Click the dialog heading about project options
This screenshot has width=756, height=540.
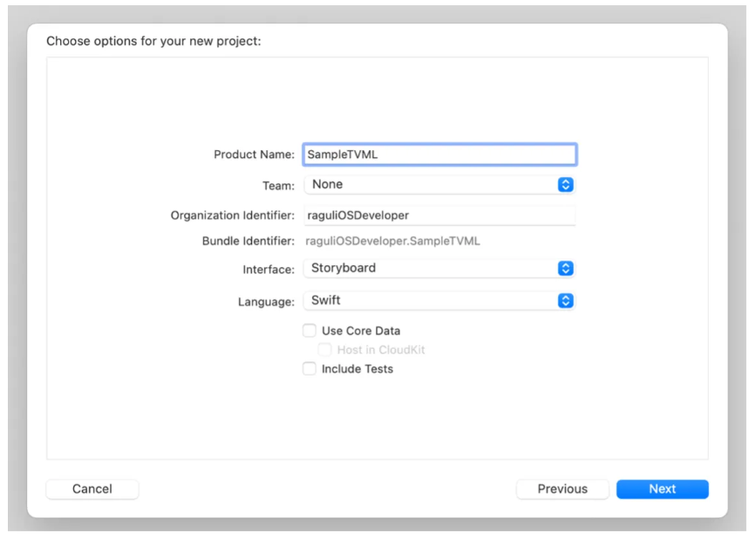pyautogui.click(x=153, y=41)
